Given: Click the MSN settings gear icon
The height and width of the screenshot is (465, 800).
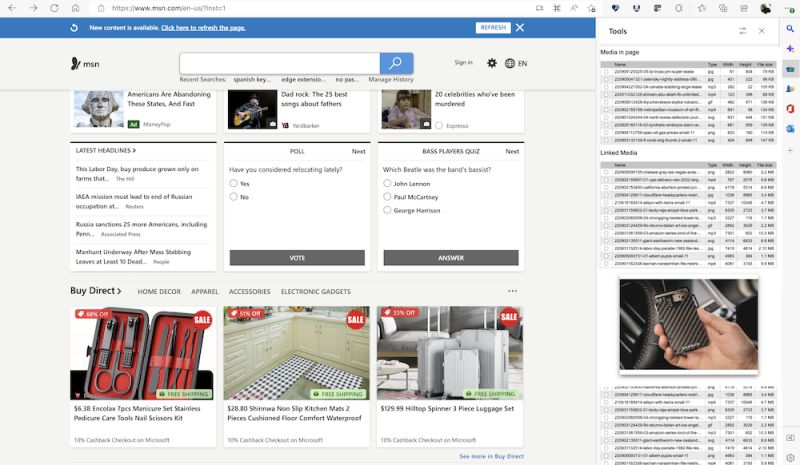Looking at the screenshot, I should (x=491, y=63).
